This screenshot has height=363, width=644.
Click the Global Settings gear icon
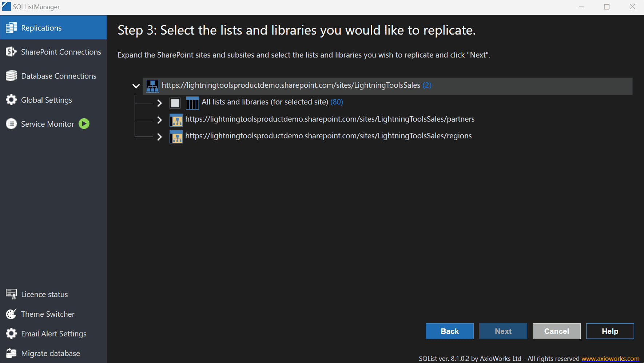tap(11, 100)
